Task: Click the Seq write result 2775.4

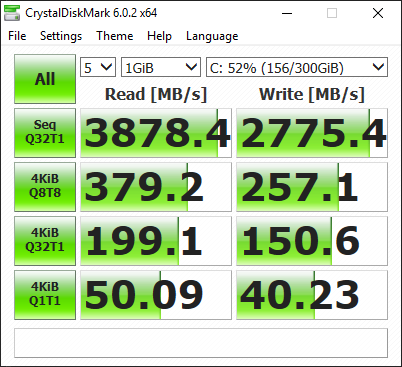Action: click(x=312, y=133)
